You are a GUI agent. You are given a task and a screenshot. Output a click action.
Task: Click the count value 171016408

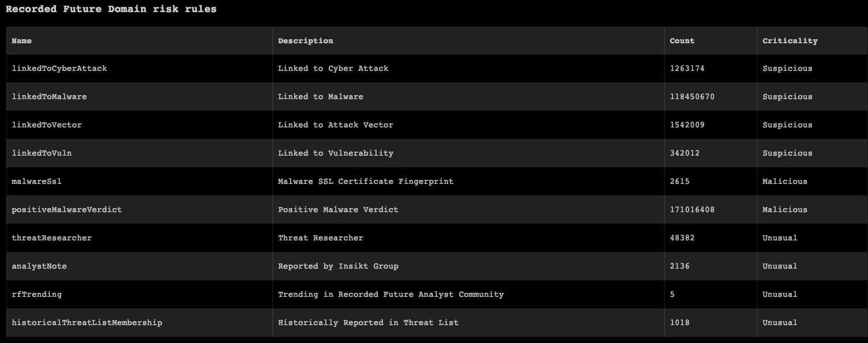pos(692,210)
